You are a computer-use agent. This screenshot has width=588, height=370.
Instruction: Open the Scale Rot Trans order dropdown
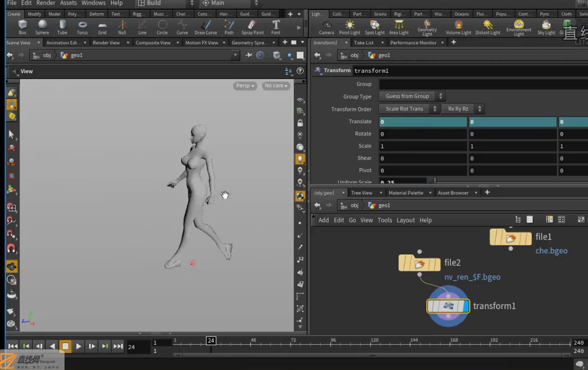click(409, 109)
